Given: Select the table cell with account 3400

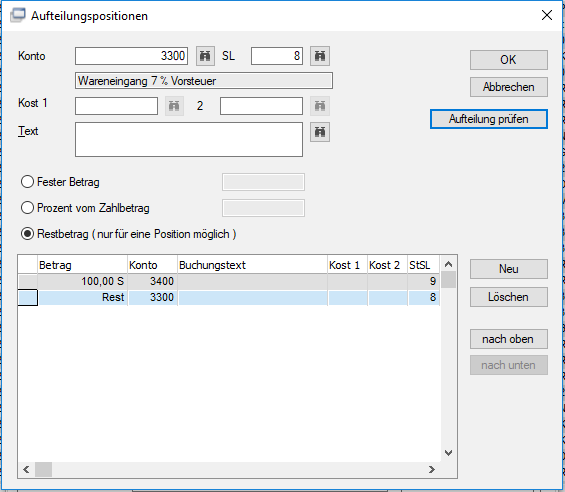Looking at the screenshot, I should click(152, 281).
